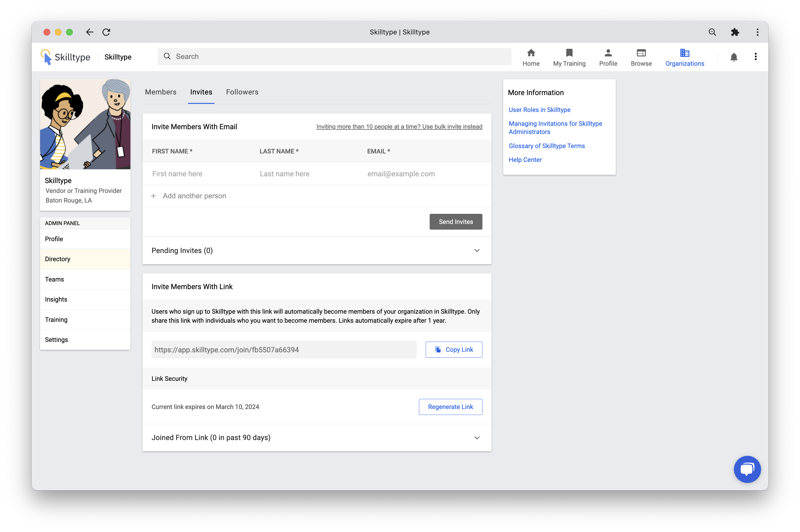The height and width of the screenshot is (532, 800).
Task: Open the app's three-dot menu beside the bell
Action: [x=755, y=57]
